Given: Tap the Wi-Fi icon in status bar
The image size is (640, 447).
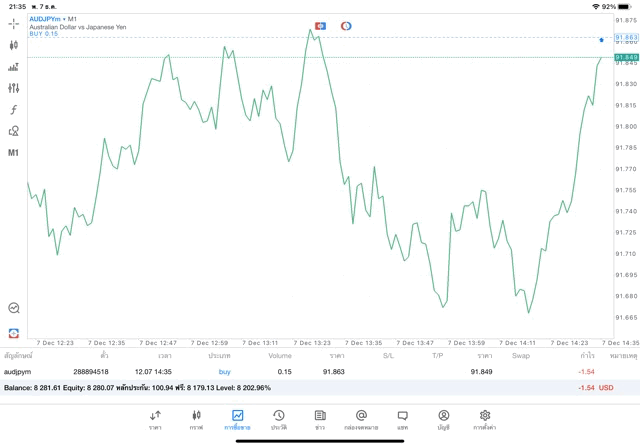Looking at the screenshot, I should click(x=596, y=7).
